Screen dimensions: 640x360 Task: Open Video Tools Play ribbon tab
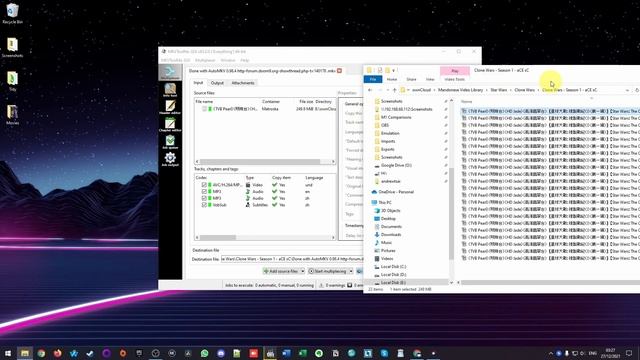tap(455, 71)
